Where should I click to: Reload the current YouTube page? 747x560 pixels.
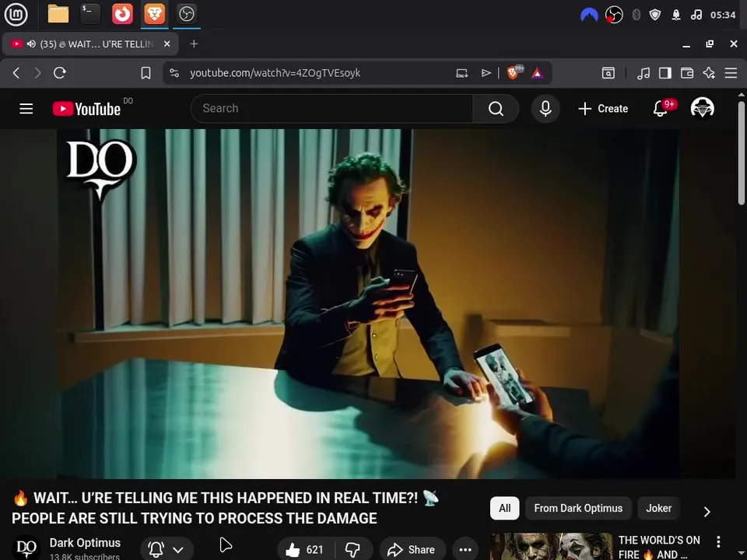[x=60, y=73]
